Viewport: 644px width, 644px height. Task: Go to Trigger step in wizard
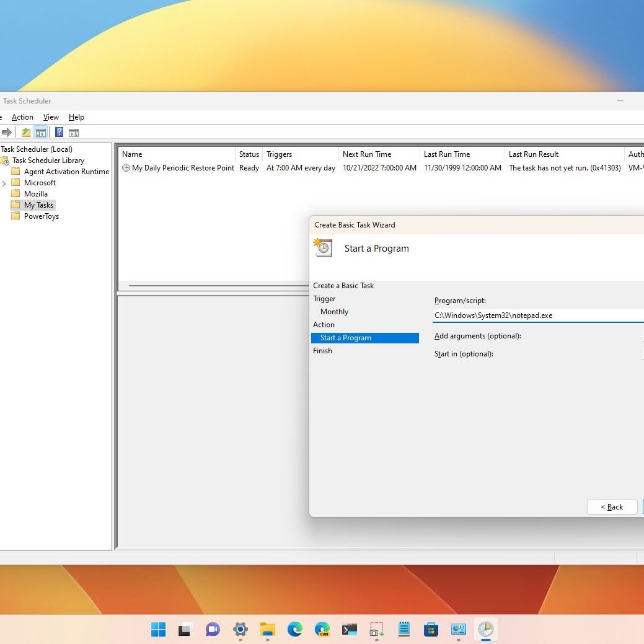point(324,299)
